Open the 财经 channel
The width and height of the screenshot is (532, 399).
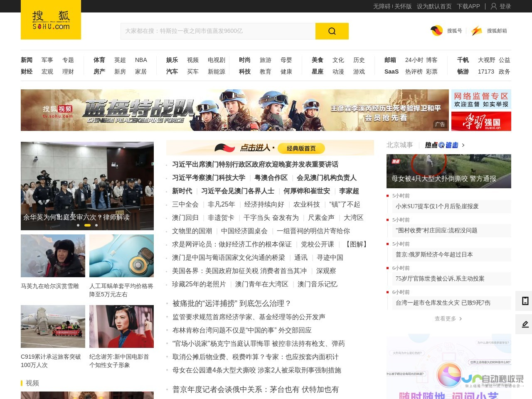click(27, 71)
